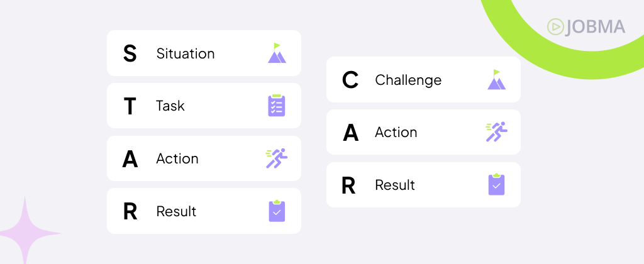Click the bold letter C
The height and width of the screenshot is (264, 644).
pyautogui.click(x=350, y=80)
